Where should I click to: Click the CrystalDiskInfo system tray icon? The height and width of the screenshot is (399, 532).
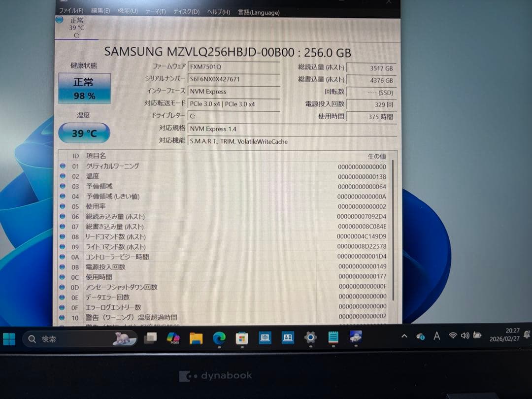tap(420, 337)
